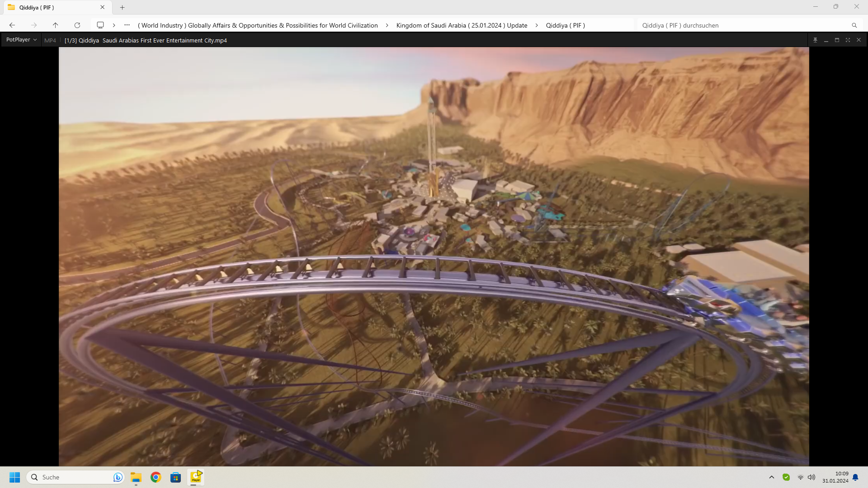Click the taskbar Suche search box
The width and height of the screenshot is (868, 488).
point(75,477)
